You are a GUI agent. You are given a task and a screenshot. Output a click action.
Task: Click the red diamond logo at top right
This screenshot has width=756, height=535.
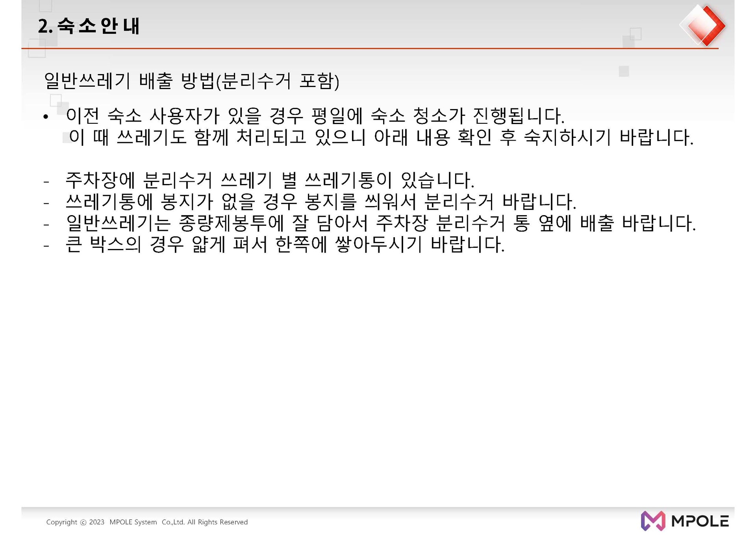[703, 26]
